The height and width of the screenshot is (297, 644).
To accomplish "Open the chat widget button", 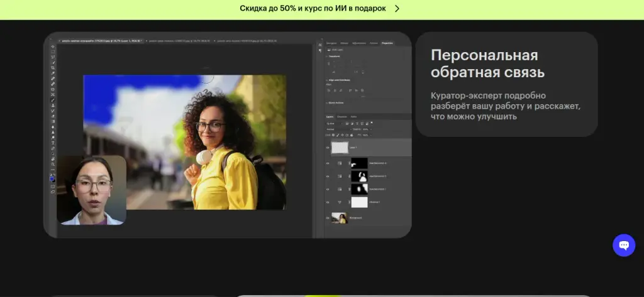I will pos(624,246).
